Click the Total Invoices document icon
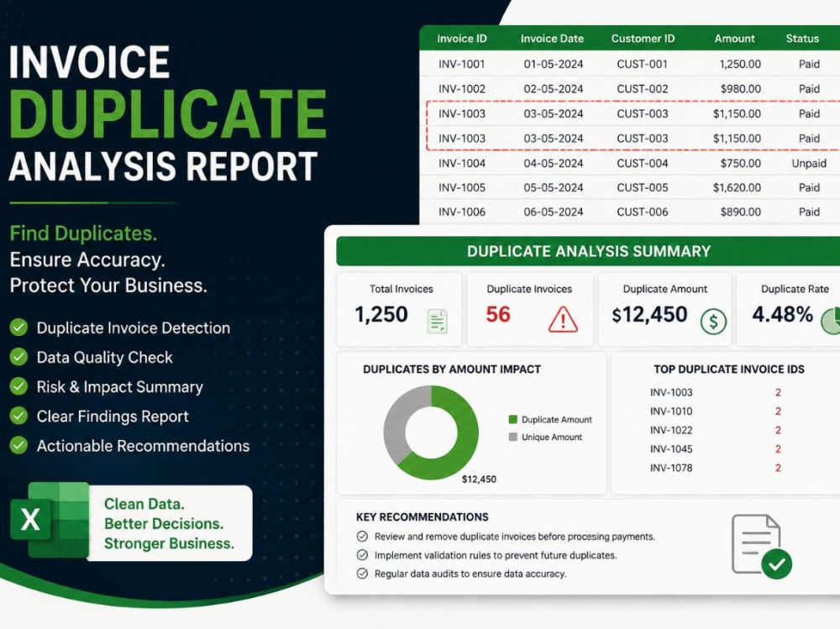 [437, 321]
